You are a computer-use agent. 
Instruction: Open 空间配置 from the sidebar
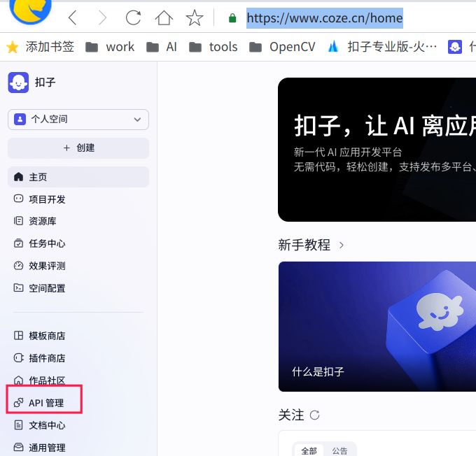pos(47,288)
